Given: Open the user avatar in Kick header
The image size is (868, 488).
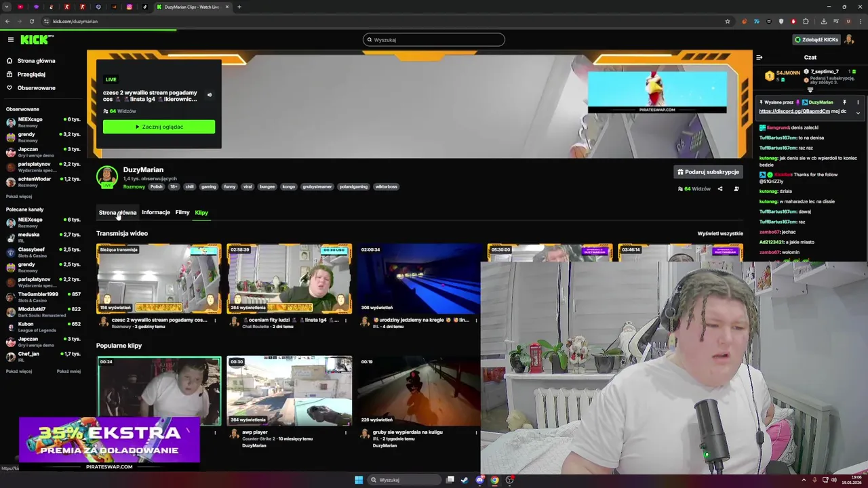Looking at the screenshot, I should (850, 39).
